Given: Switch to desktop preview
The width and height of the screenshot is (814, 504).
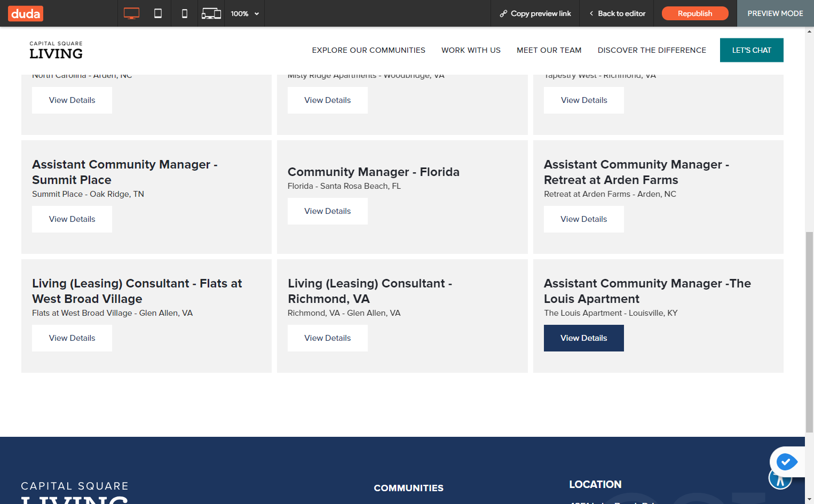Looking at the screenshot, I should tap(131, 13).
